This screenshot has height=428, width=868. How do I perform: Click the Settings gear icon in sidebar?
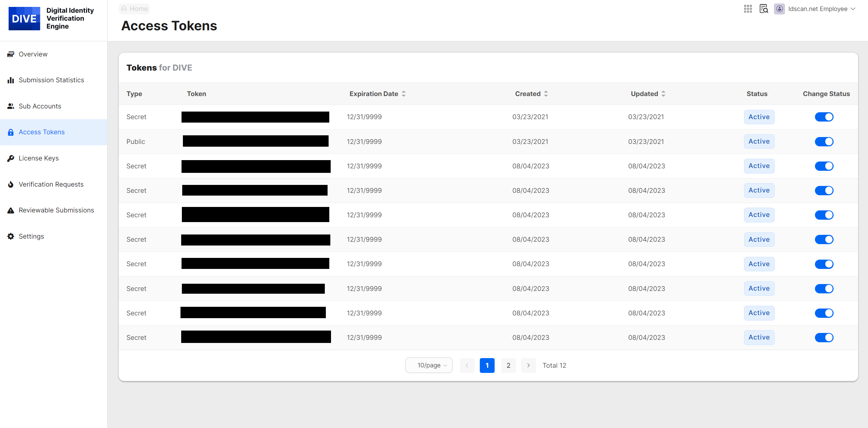[x=11, y=237]
